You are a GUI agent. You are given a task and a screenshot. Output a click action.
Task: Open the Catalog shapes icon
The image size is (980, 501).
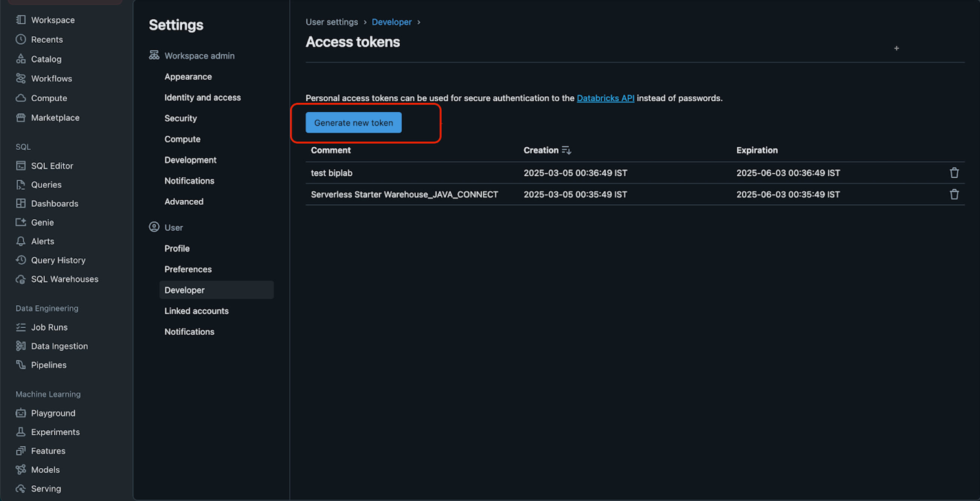click(21, 59)
